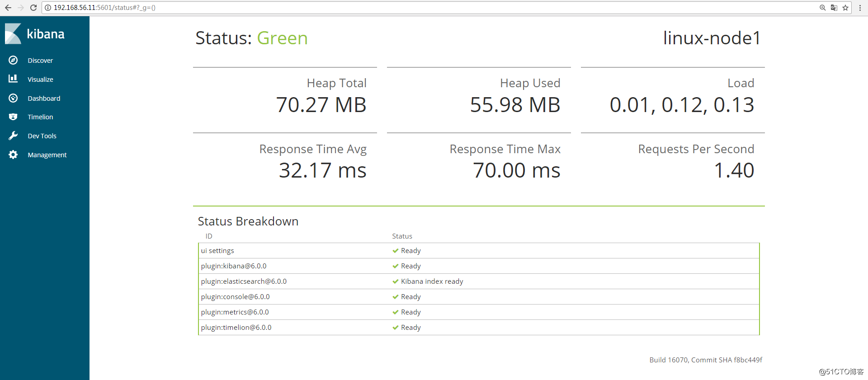Click 'plugin:metrics@6.0.0' in the table

pyautogui.click(x=235, y=312)
